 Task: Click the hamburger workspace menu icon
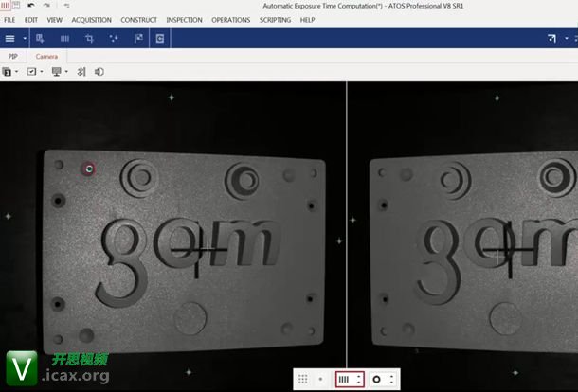(x=10, y=38)
